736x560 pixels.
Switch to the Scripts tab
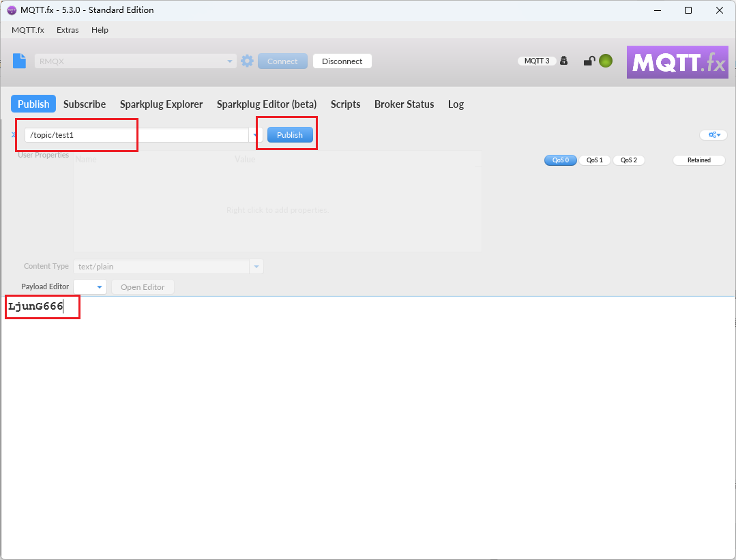[345, 104]
